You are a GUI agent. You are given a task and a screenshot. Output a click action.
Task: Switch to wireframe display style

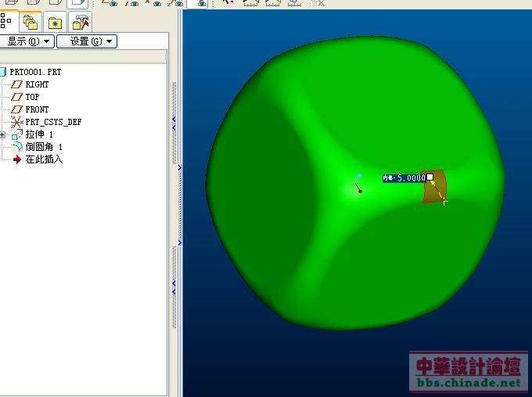click(13, 2)
